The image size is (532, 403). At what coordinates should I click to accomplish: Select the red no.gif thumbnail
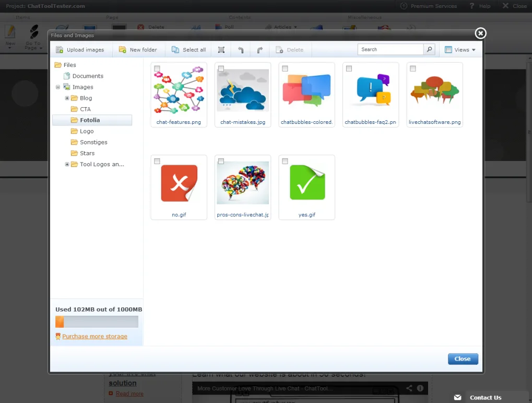(179, 183)
